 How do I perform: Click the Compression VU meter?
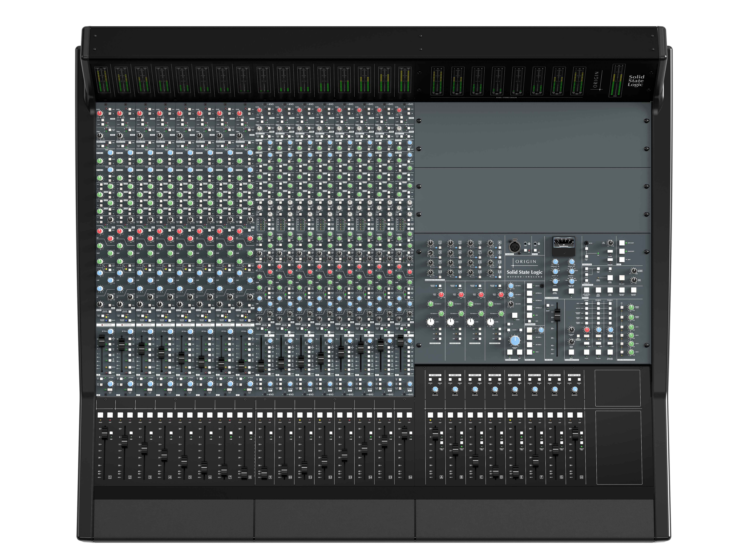click(564, 243)
